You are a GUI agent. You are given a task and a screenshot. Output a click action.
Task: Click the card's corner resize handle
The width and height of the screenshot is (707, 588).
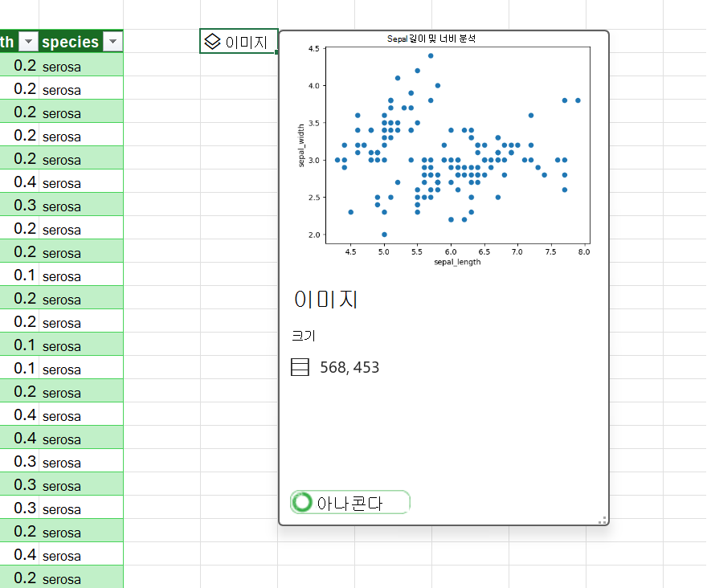(603, 520)
